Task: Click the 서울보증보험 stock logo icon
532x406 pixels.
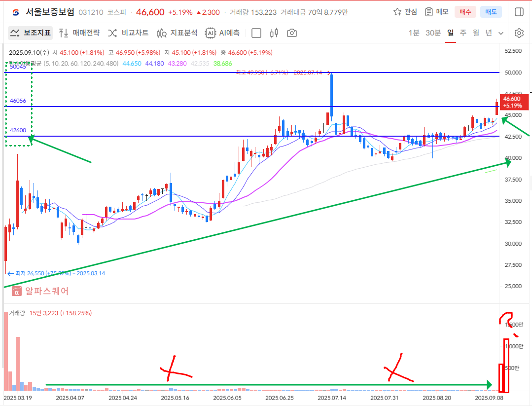Action: pyautogui.click(x=16, y=12)
